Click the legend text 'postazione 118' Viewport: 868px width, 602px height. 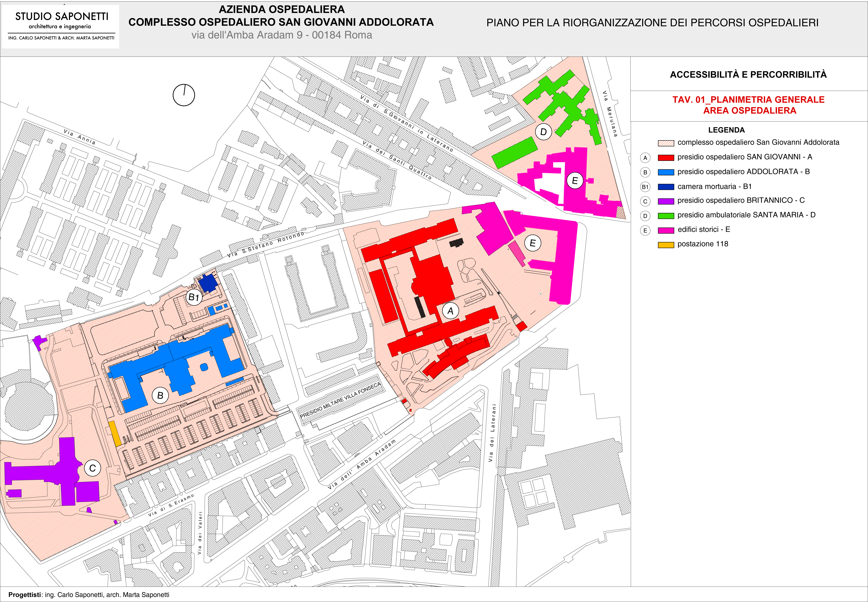pos(703,244)
